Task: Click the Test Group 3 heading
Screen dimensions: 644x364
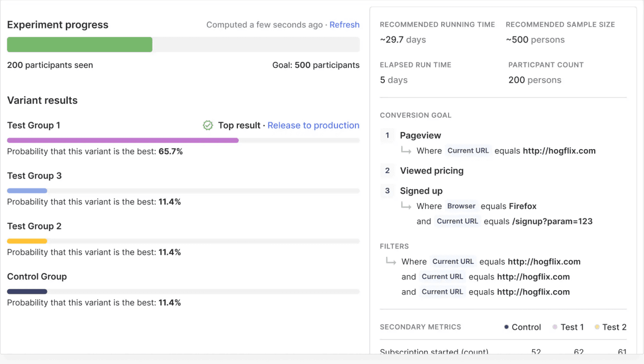Action: 34,176
